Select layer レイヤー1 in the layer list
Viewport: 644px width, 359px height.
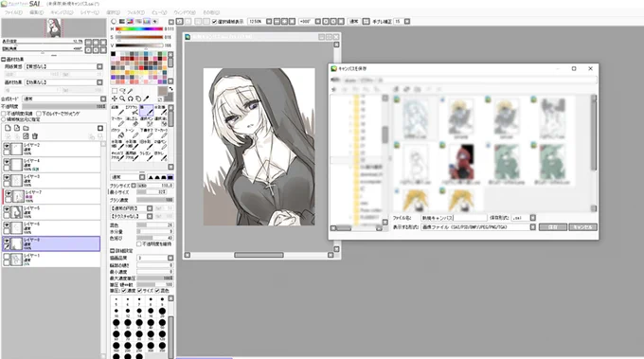[51, 260]
